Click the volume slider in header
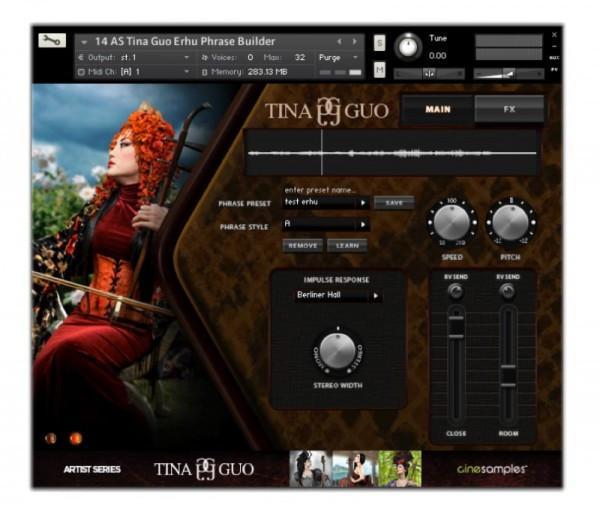600x520 pixels. pyautogui.click(x=509, y=73)
